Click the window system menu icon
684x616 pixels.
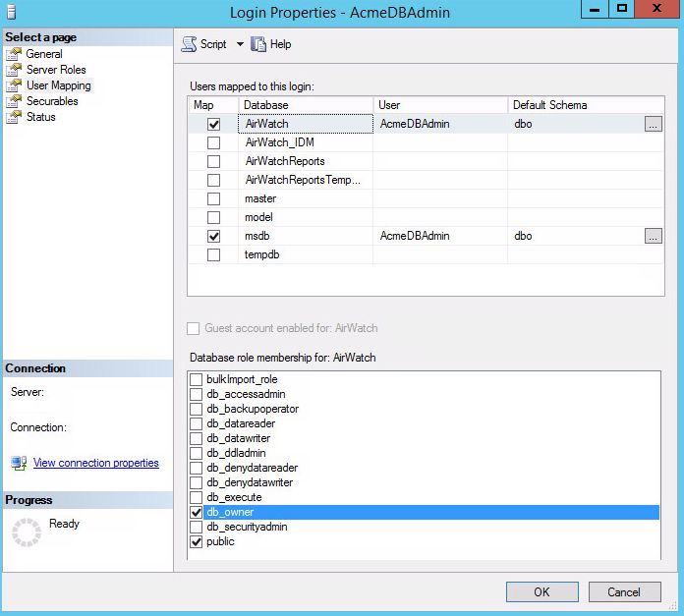tap(12, 12)
